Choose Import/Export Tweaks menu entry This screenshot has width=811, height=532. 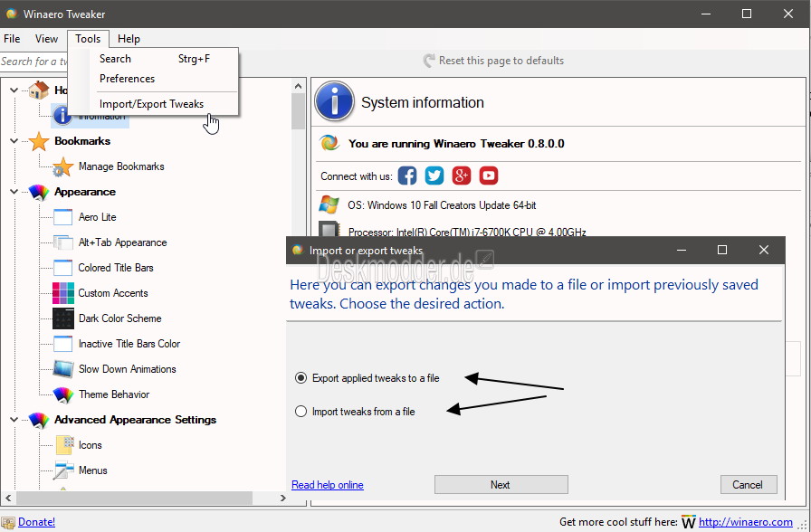tap(154, 104)
